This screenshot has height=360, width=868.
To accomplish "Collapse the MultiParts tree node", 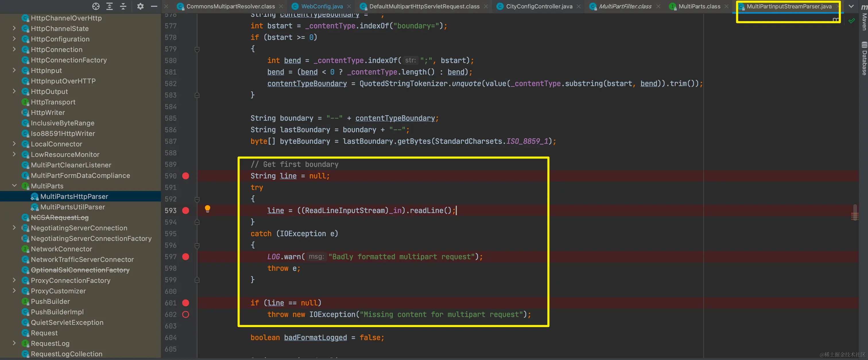I will 14,186.
